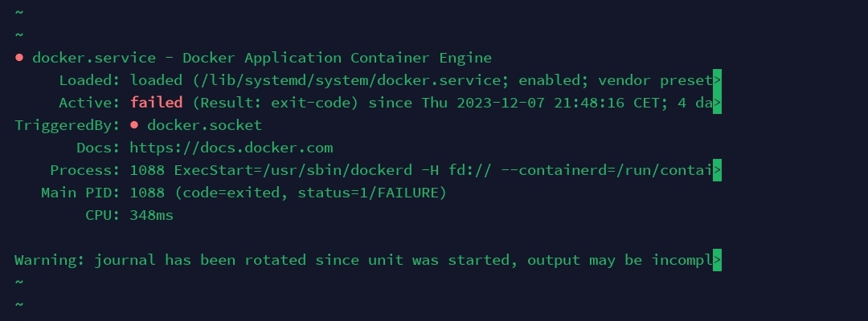Click the red status dot beside docker.service
The width and height of the screenshot is (868, 321).
(x=19, y=58)
